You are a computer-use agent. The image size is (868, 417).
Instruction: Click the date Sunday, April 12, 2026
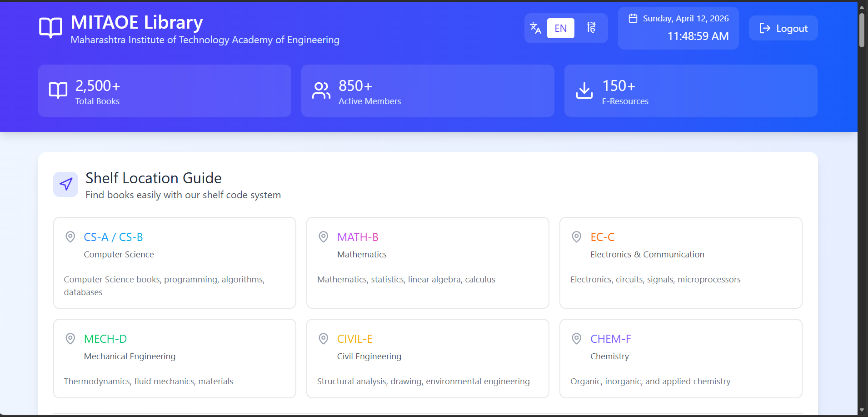coord(686,18)
